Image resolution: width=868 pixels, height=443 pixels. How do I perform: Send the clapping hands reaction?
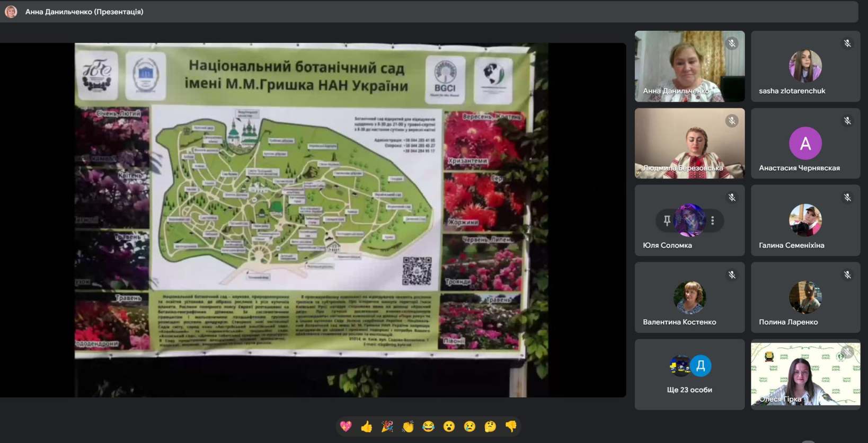tap(408, 426)
